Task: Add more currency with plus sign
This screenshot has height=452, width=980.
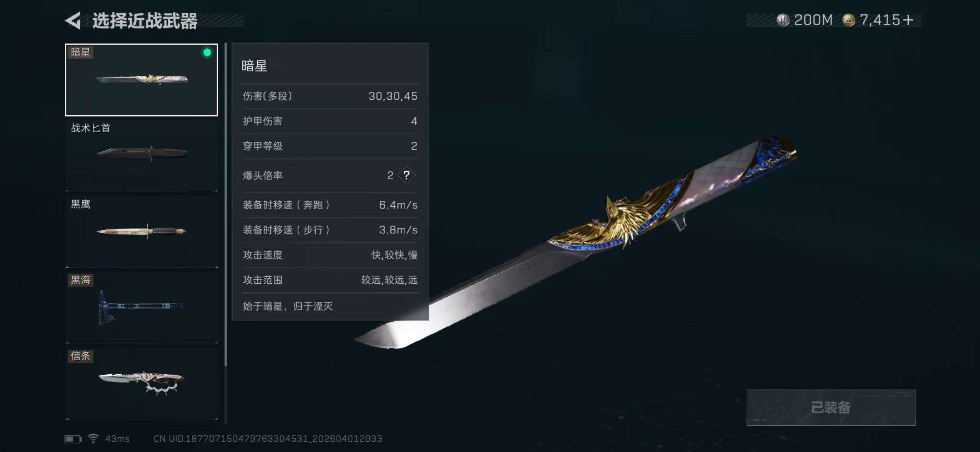Action: (x=908, y=20)
